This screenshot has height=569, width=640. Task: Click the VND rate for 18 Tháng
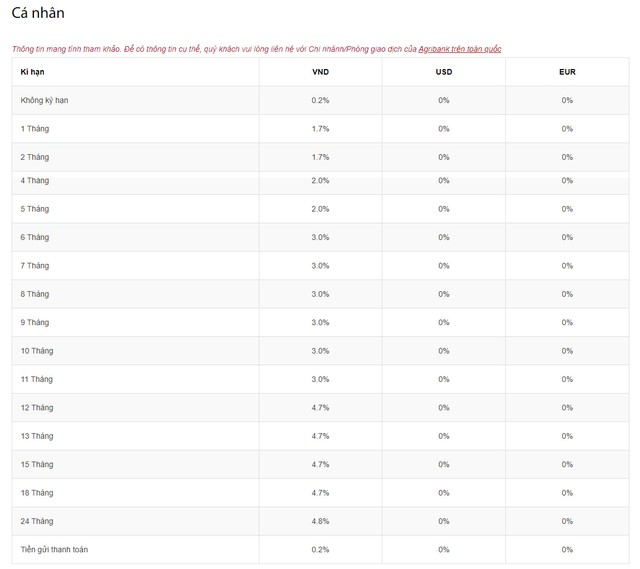[x=320, y=493]
